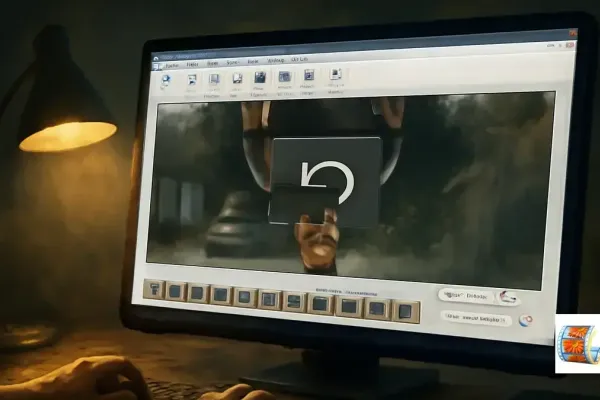This screenshot has width=600, height=400.
Task: Select the eighth storyboard thumbnail
Action: click(x=320, y=304)
